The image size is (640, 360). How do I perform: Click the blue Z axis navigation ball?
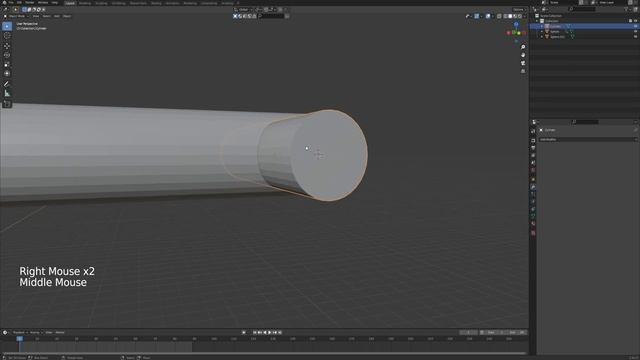pyautogui.click(x=516, y=25)
